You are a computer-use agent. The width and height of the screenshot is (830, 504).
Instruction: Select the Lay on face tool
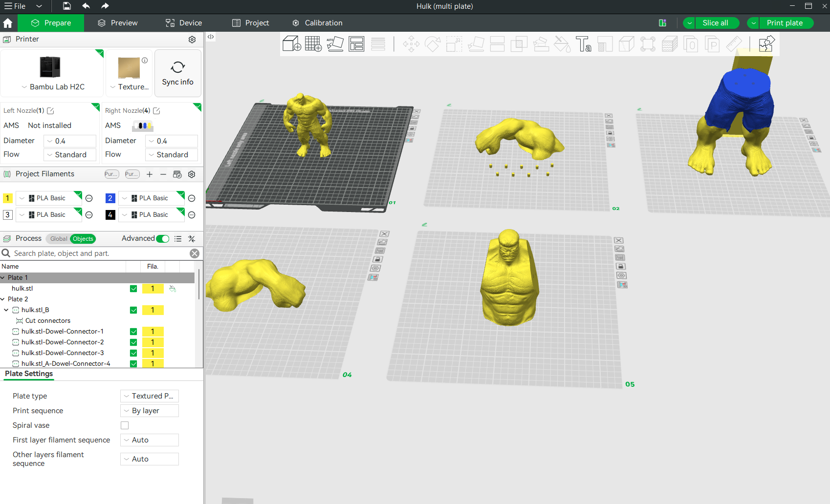pyautogui.click(x=476, y=44)
